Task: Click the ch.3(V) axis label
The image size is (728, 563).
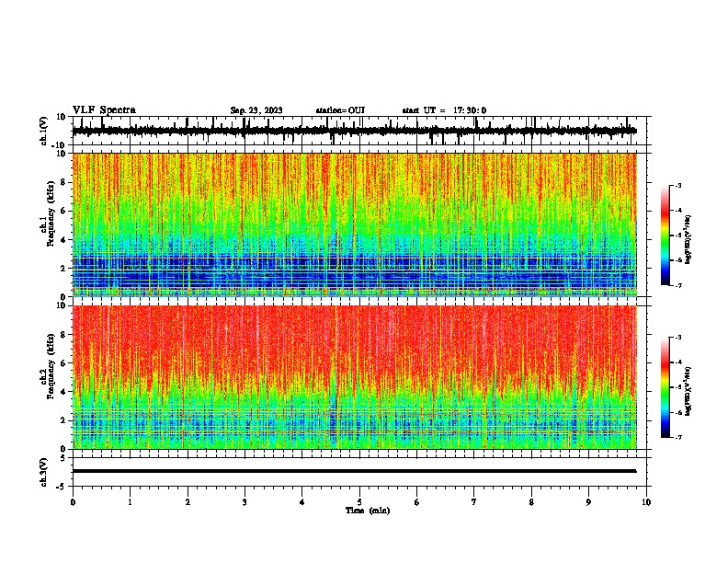Action: (43, 472)
